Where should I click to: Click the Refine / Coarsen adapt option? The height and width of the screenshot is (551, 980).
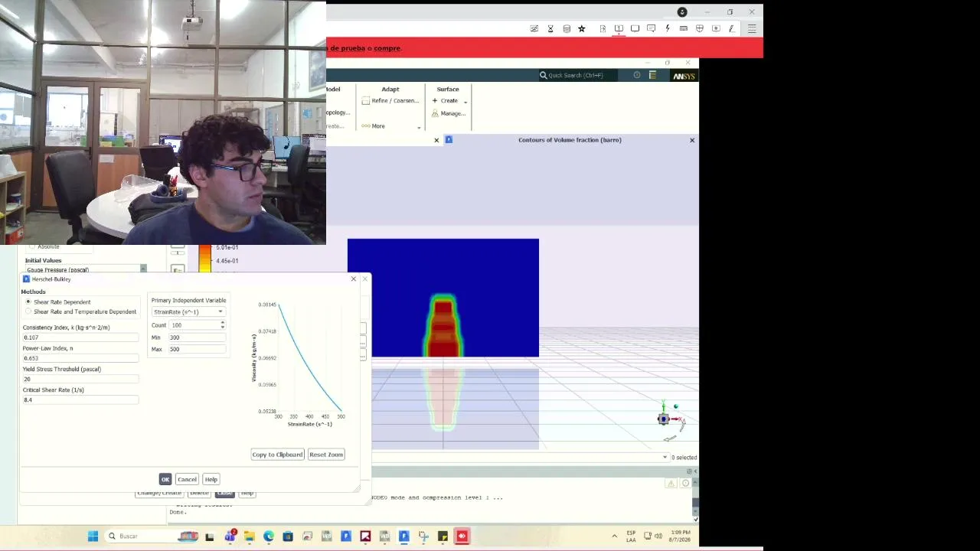pos(390,101)
